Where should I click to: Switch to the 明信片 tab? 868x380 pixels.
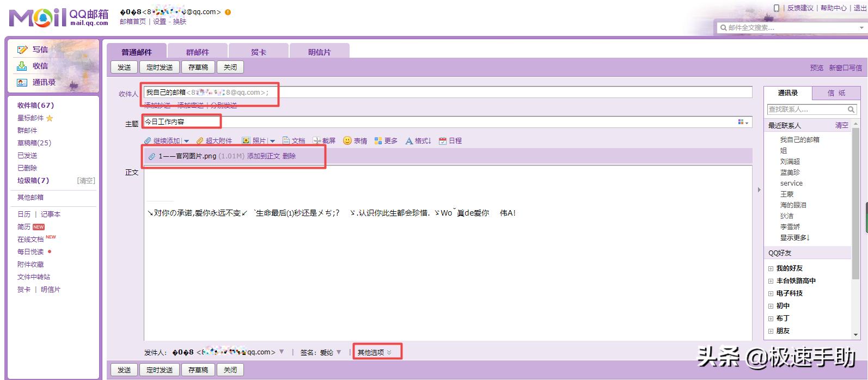pos(320,52)
